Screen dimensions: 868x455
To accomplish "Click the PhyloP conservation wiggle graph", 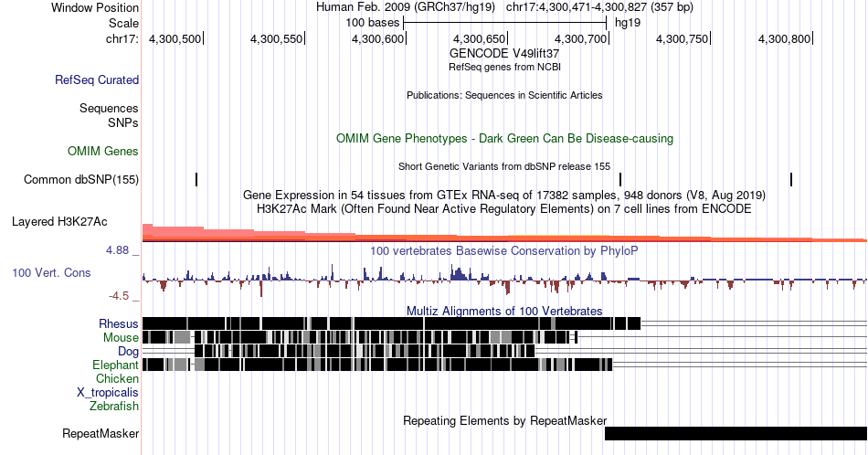I will [504, 280].
